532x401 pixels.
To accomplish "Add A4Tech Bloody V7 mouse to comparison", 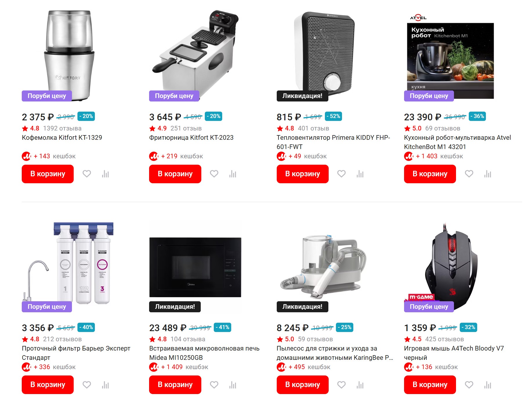I will 488,384.
